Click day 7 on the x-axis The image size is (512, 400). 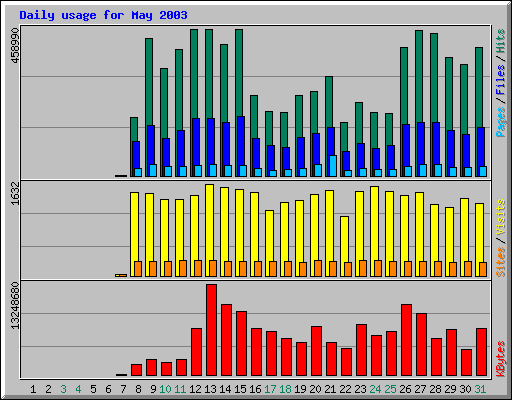pos(123,389)
